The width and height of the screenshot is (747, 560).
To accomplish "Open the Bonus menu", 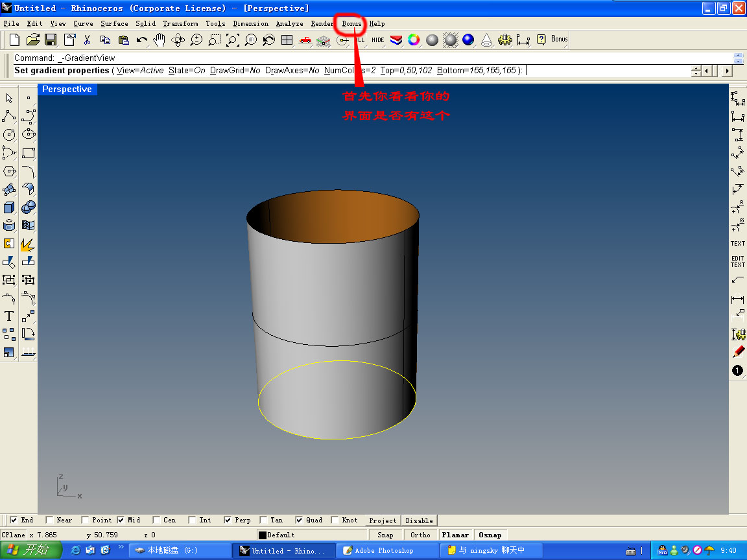I will (x=351, y=24).
